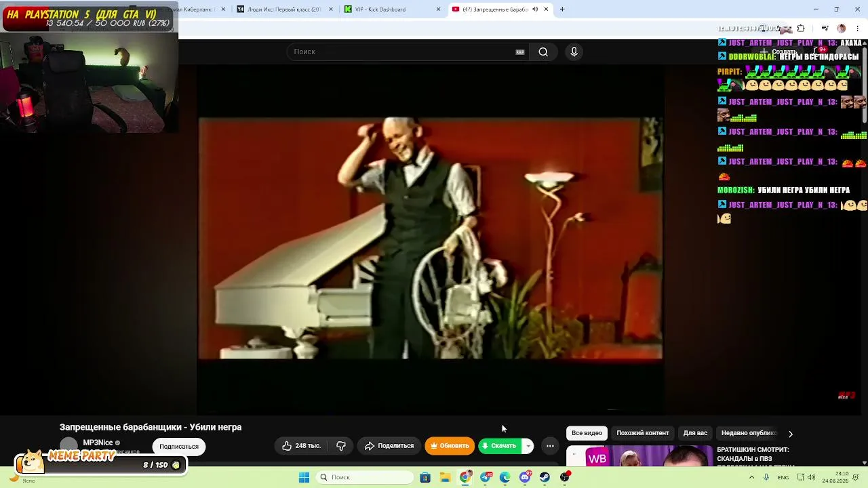Open Google Chrome from the taskbar
The image size is (868, 488).
pyautogui.click(x=465, y=477)
